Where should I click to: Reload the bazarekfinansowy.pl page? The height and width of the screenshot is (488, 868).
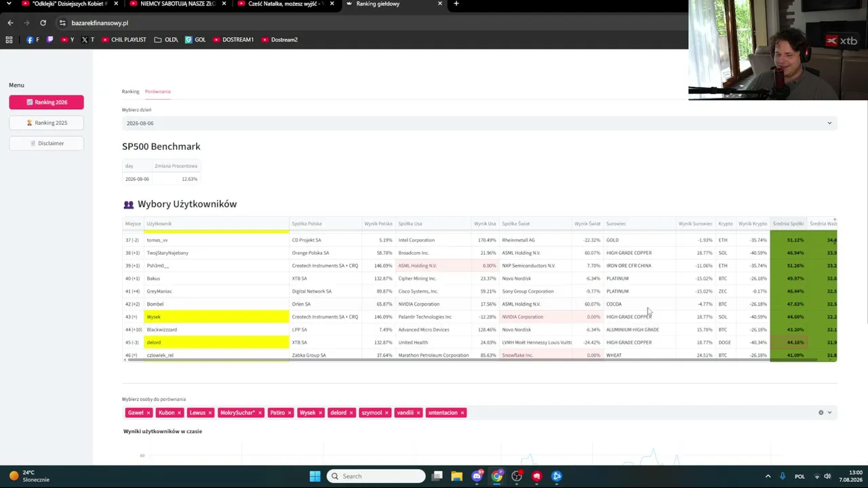43,23
